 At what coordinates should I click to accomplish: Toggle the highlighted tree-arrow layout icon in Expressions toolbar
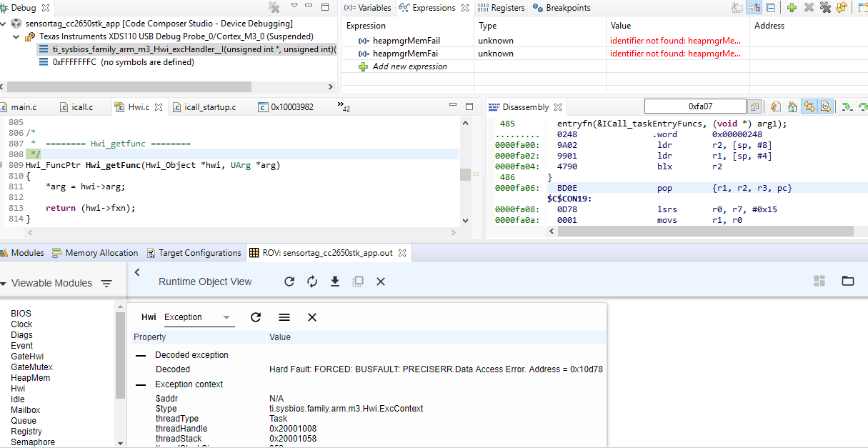click(754, 7)
